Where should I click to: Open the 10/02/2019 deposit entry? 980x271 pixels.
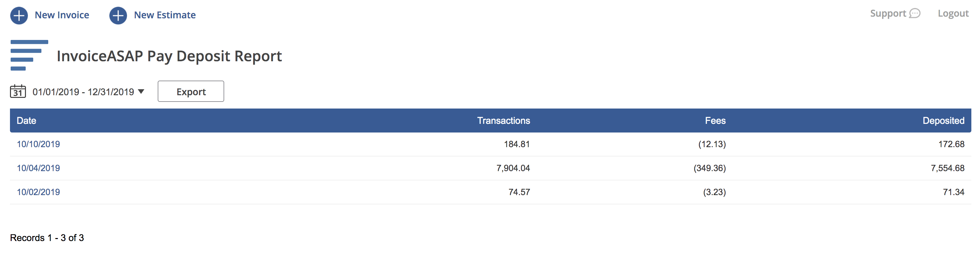39,192
